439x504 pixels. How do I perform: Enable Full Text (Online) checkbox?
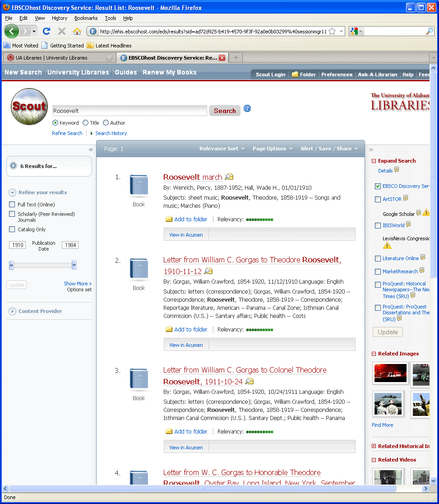point(12,205)
